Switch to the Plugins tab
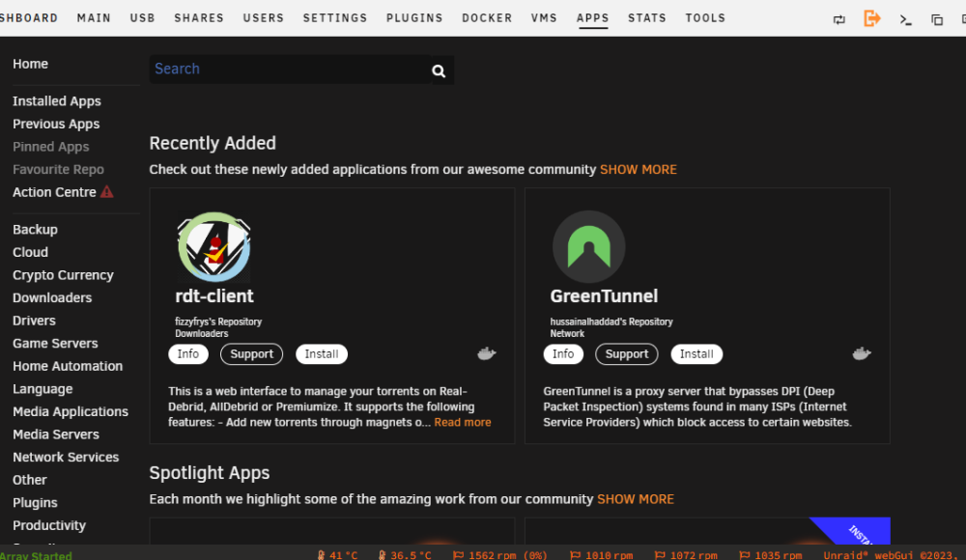Screen dimensions: 966x560 pos(414,18)
